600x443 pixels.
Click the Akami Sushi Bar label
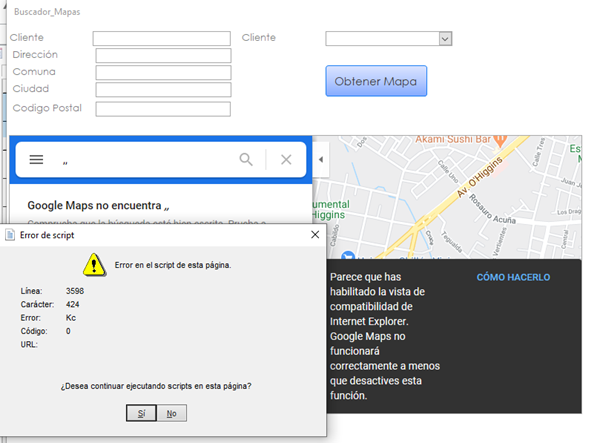click(x=453, y=139)
